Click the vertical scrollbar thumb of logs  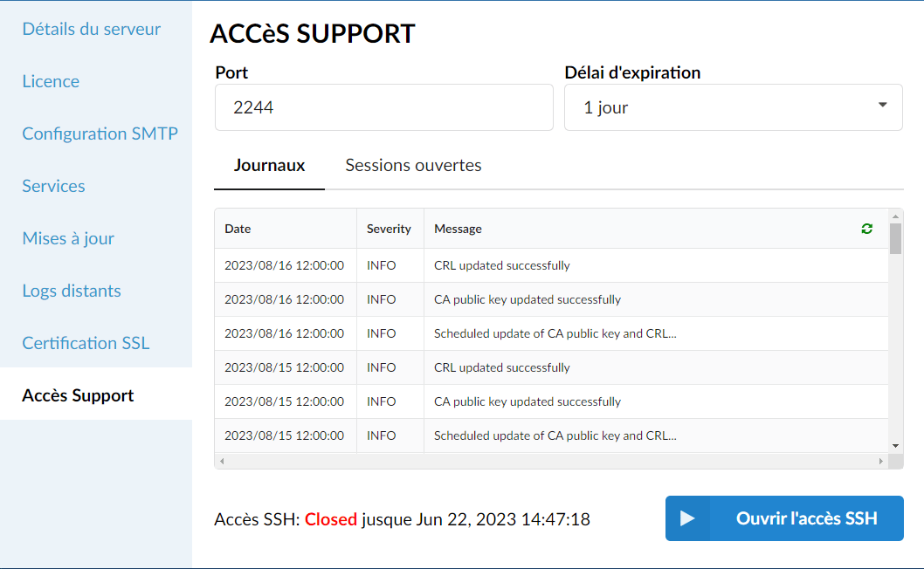[x=896, y=238]
